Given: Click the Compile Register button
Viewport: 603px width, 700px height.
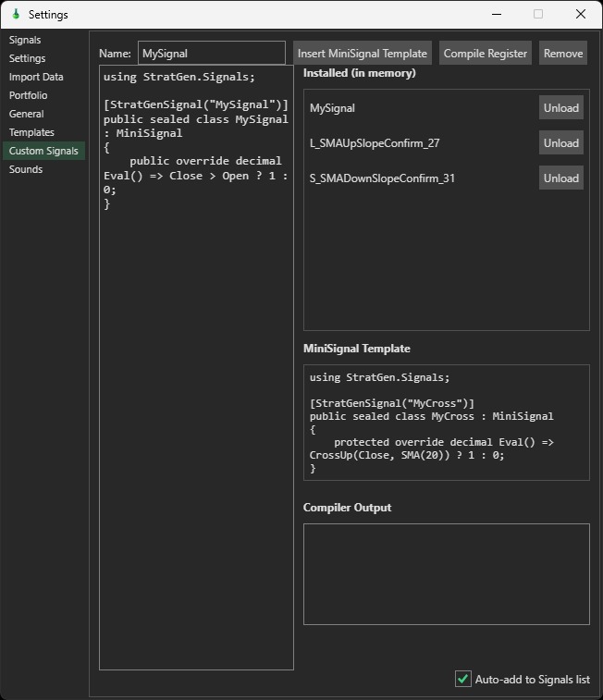Looking at the screenshot, I should point(486,53).
